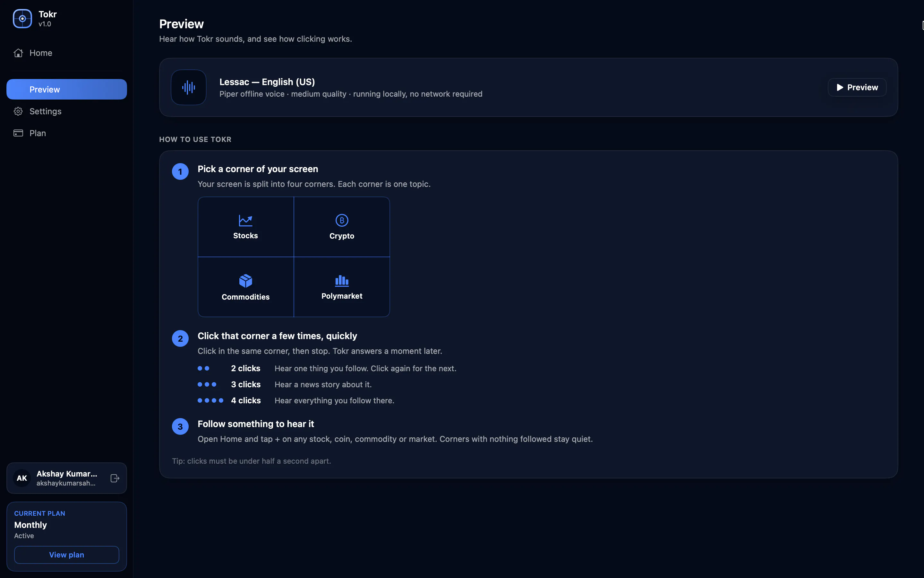Image resolution: width=924 pixels, height=578 pixels.
Task: Click the 'Hear a news story about it.' text
Action: (x=323, y=385)
